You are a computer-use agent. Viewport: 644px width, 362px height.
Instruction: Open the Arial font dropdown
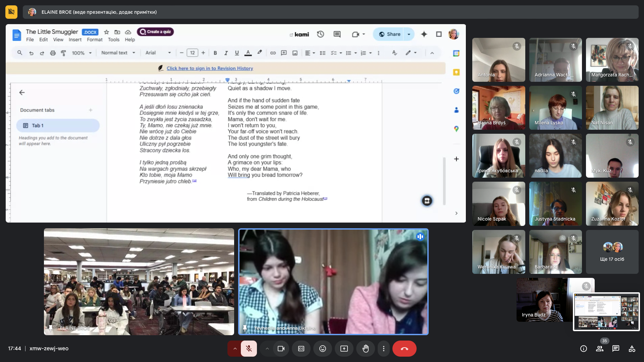click(158, 53)
